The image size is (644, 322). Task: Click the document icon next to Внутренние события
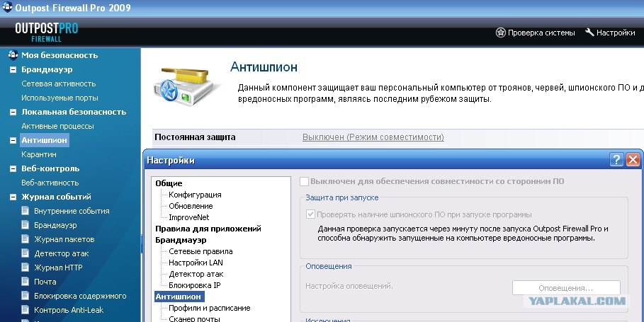pyautogui.click(x=26, y=210)
